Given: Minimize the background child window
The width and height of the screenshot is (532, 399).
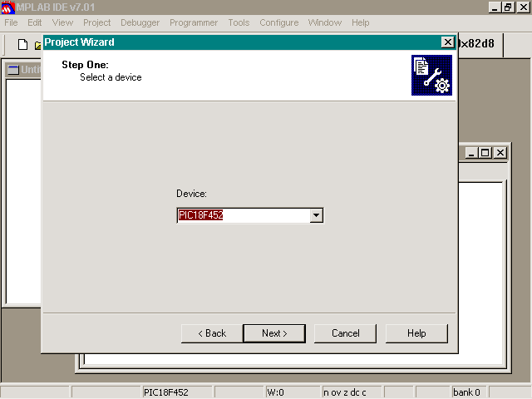Looking at the screenshot, I should [471, 153].
